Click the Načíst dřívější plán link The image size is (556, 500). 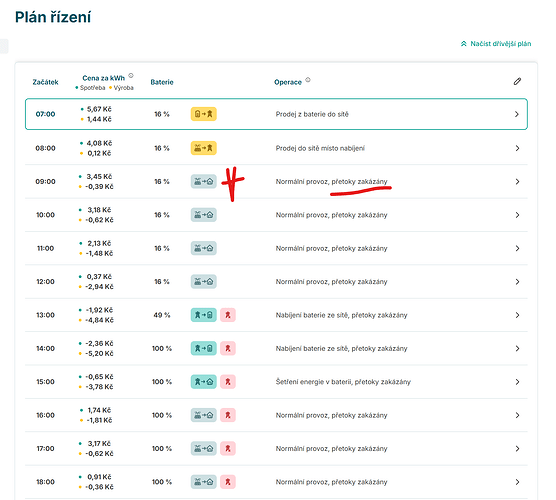(x=496, y=44)
